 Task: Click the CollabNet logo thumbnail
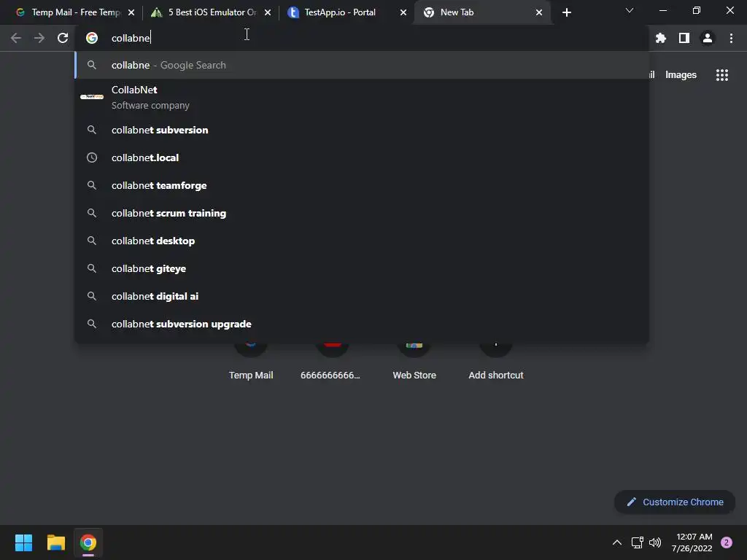92,97
